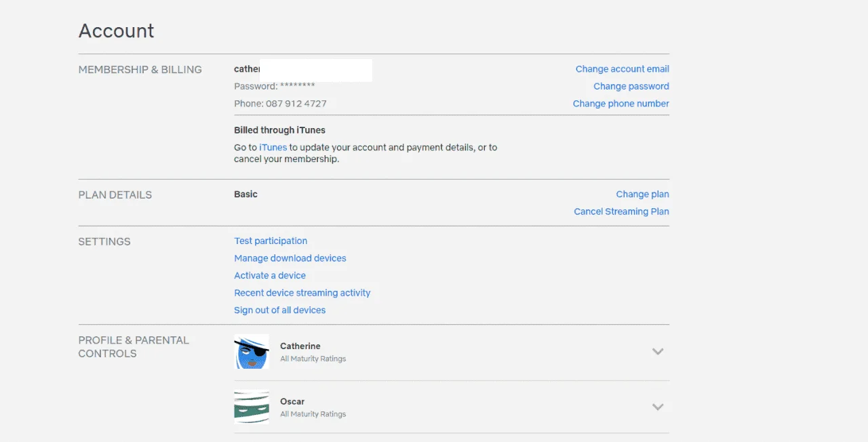
Task: Click the Change password link
Action: [631, 86]
